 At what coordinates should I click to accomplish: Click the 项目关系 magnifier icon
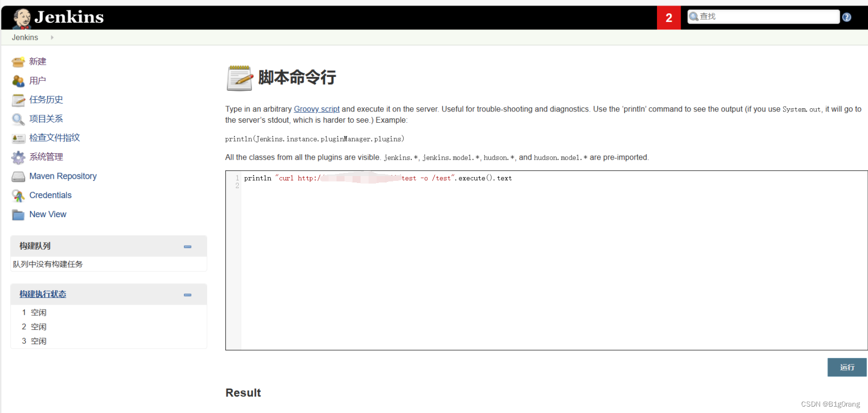coord(18,119)
